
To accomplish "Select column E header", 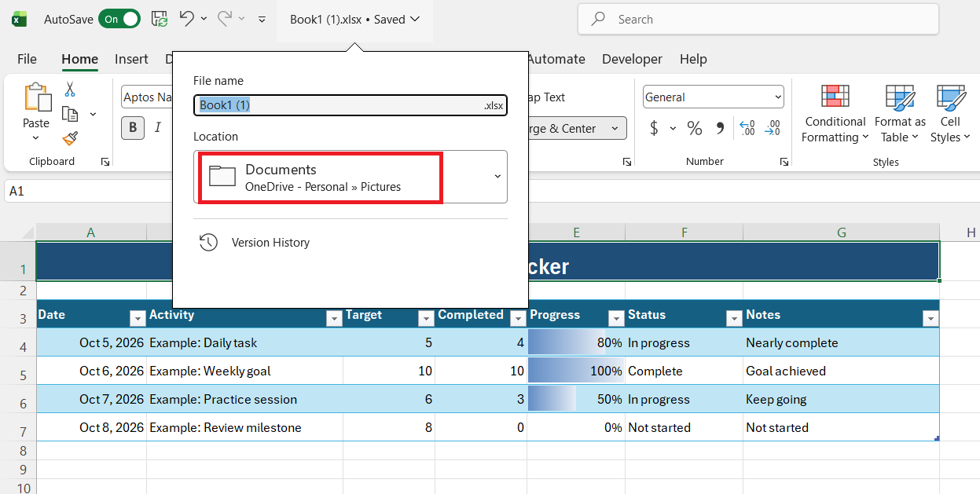I will 576,232.
